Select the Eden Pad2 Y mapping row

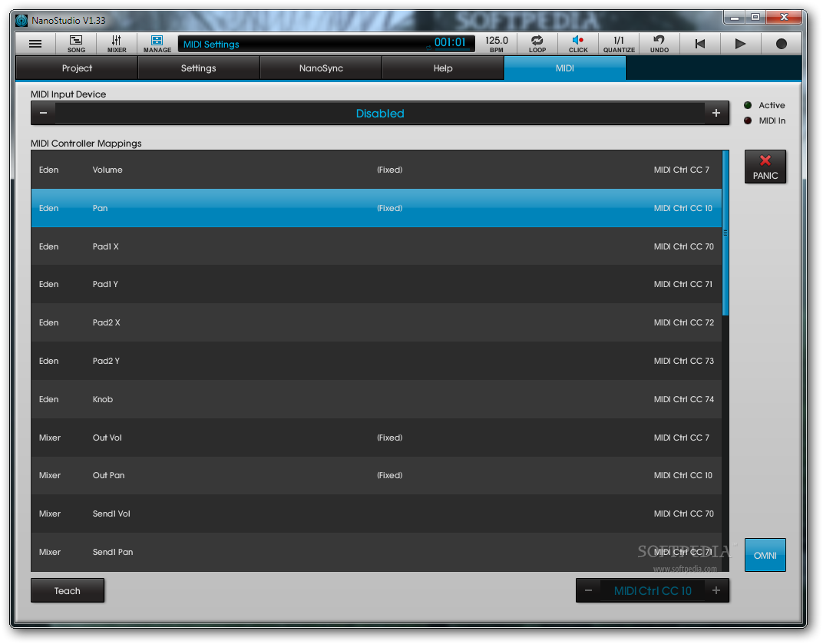coord(376,361)
